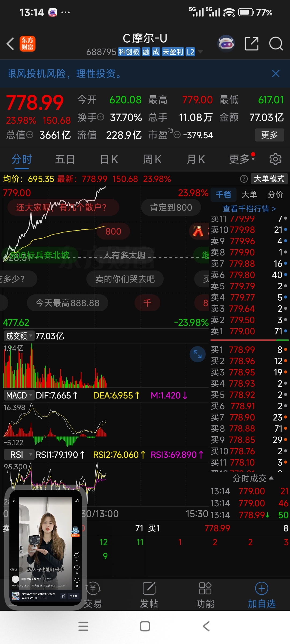
Task: Tap heart like icon in floating video
Action: [77, 568]
